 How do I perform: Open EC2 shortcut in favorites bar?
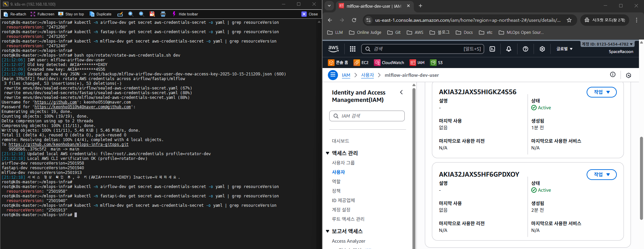(x=361, y=63)
